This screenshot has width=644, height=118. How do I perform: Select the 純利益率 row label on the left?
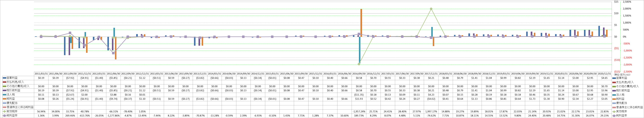click(x=12, y=116)
